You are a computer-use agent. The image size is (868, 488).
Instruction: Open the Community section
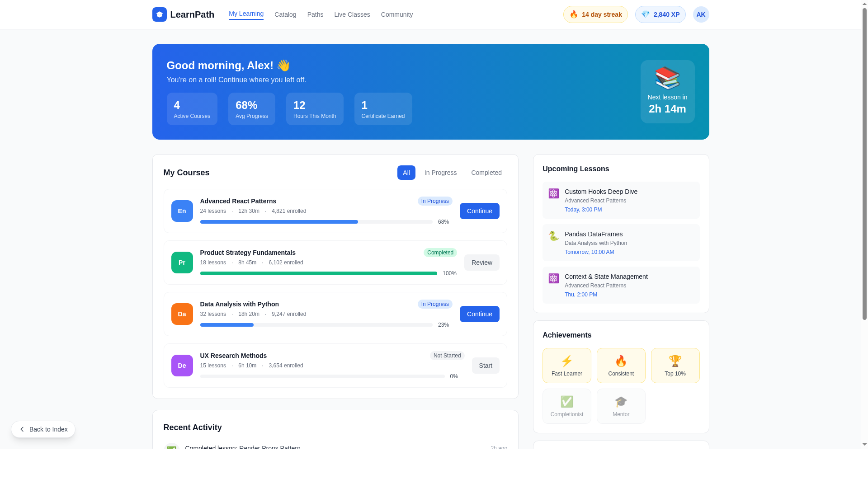pyautogui.click(x=396, y=14)
